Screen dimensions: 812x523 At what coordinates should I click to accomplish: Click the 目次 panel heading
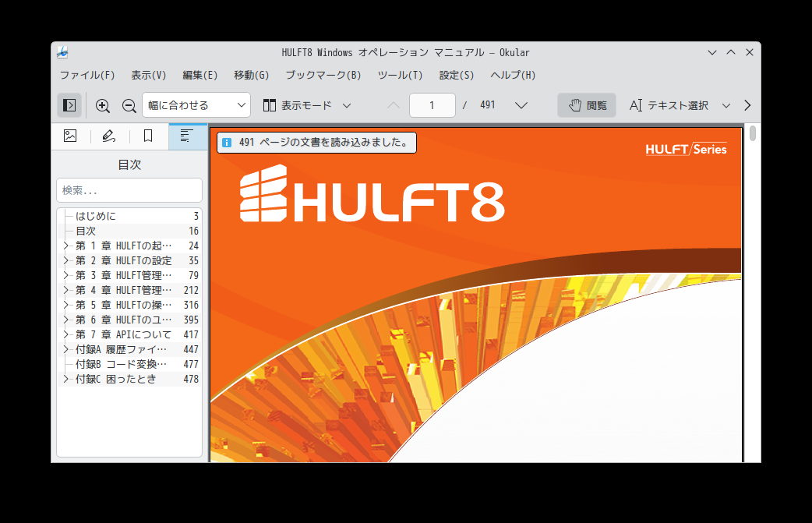pos(129,164)
